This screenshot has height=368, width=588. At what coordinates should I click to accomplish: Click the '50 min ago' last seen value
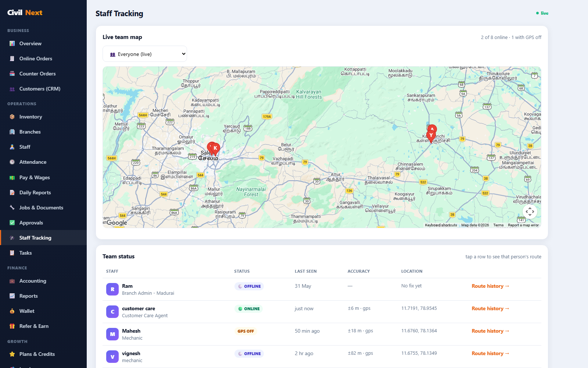(x=307, y=331)
